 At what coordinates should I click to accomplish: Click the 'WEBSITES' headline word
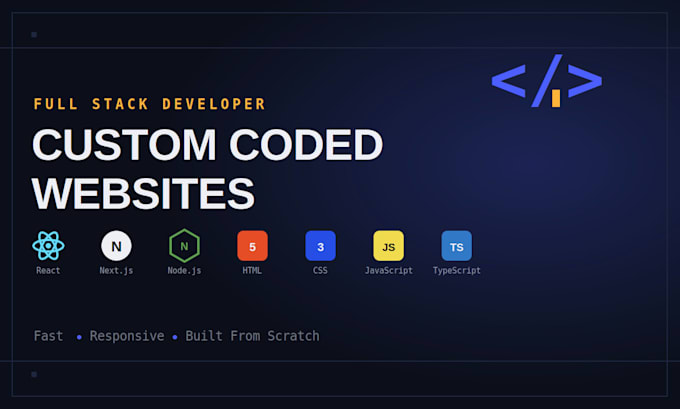point(143,193)
